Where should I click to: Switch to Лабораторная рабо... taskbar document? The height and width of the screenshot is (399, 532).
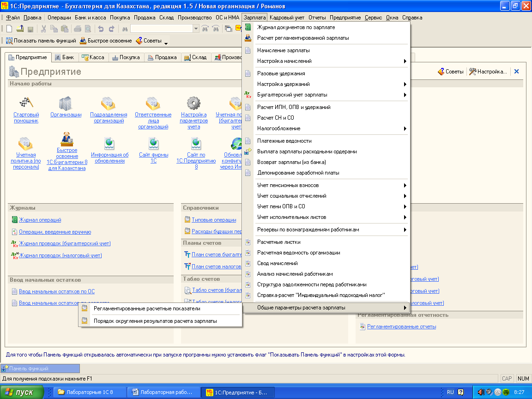tap(163, 392)
